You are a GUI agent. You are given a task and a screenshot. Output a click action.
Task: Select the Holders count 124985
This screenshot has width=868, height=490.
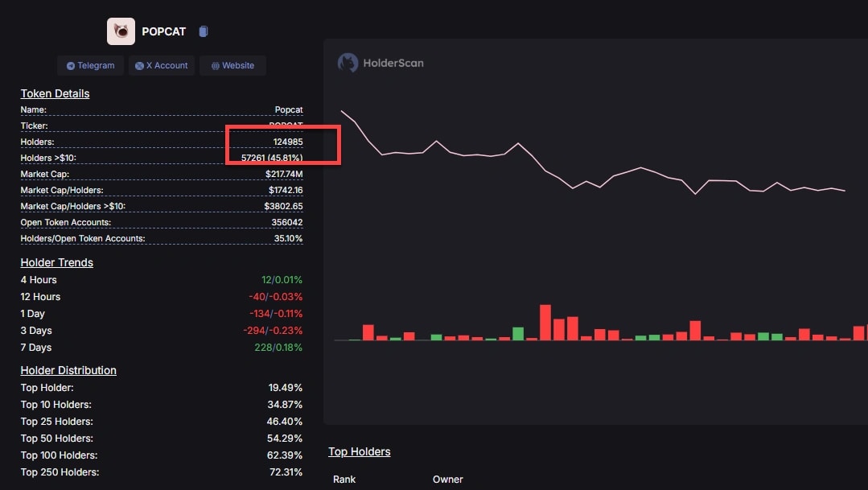288,142
